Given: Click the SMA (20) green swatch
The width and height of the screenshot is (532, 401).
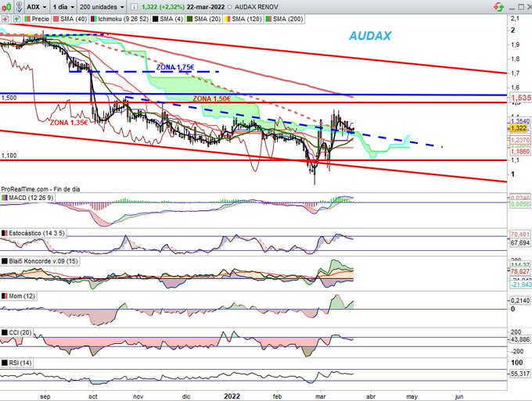Looking at the screenshot, I should point(189,19).
